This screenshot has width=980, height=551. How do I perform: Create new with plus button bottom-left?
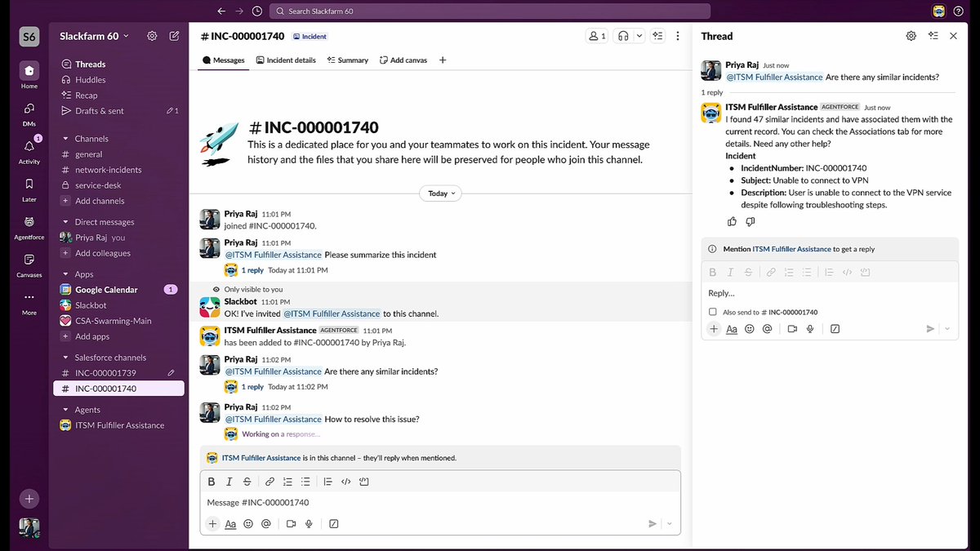pyautogui.click(x=29, y=498)
